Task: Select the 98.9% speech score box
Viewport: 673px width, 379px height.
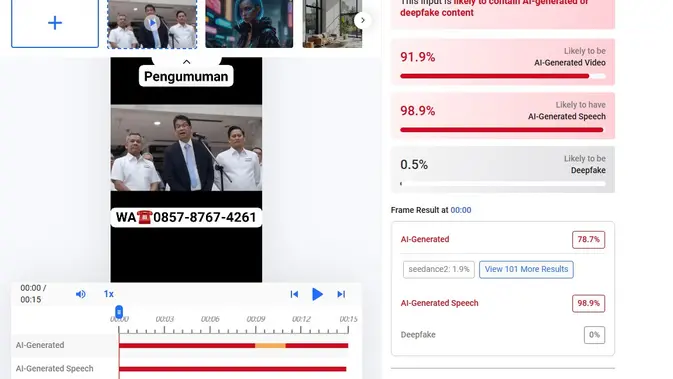Action: 588,303
